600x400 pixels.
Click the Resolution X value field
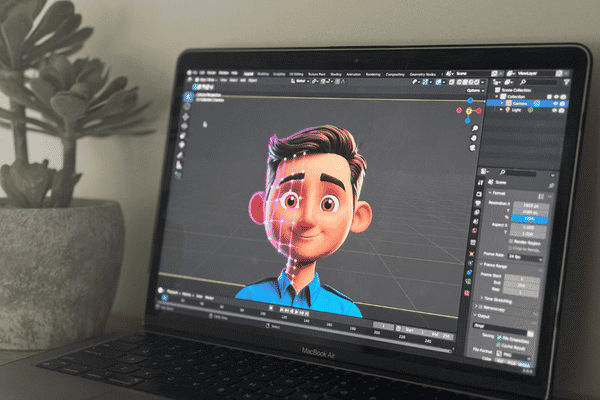(x=531, y=206)
